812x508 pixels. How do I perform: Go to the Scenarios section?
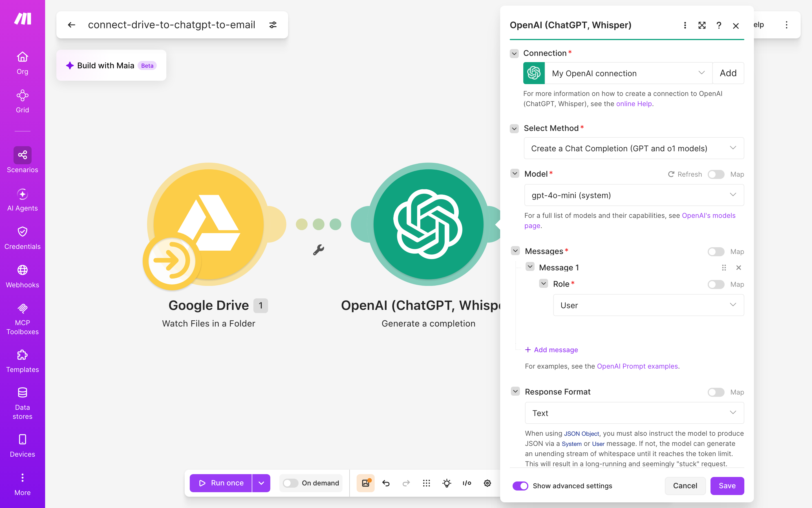23,160
